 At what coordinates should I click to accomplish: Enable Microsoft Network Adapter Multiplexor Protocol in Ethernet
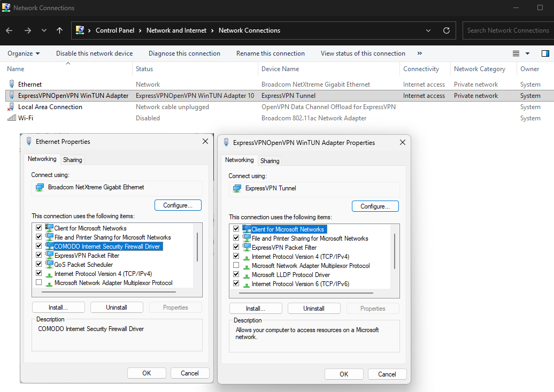click(39, 282)
